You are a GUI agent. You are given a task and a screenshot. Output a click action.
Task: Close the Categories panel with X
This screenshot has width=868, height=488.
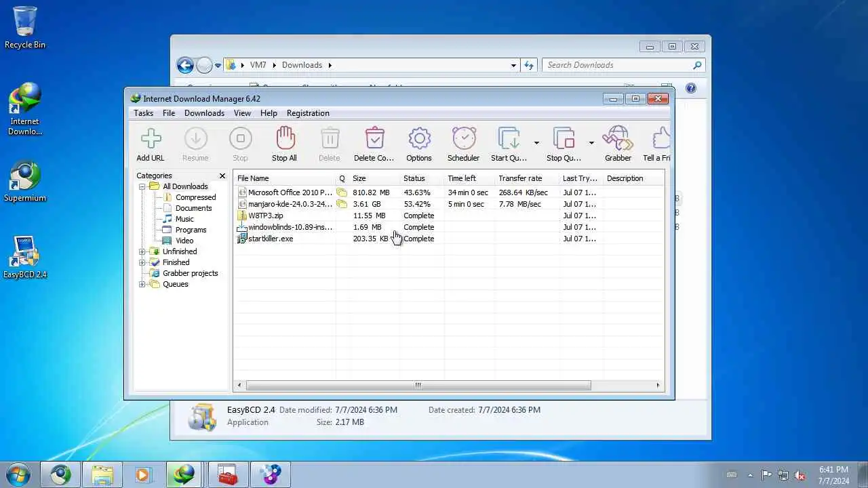coord(222,176)
